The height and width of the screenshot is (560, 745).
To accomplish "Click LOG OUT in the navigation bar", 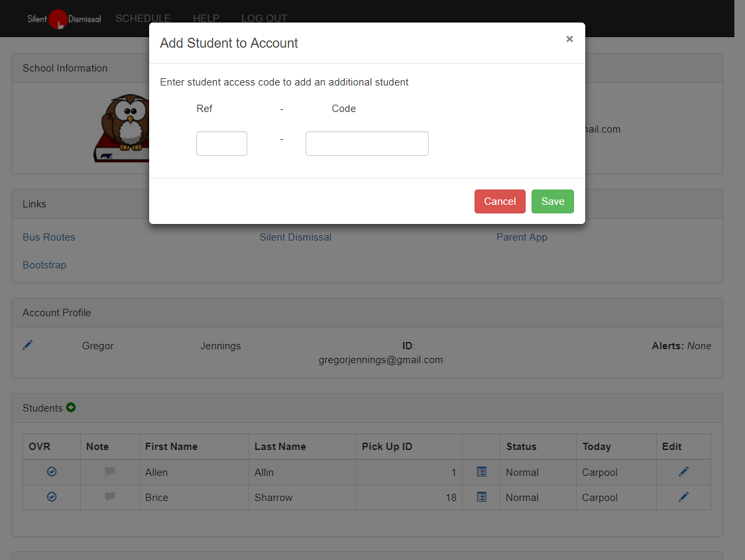I will point(264,19).
